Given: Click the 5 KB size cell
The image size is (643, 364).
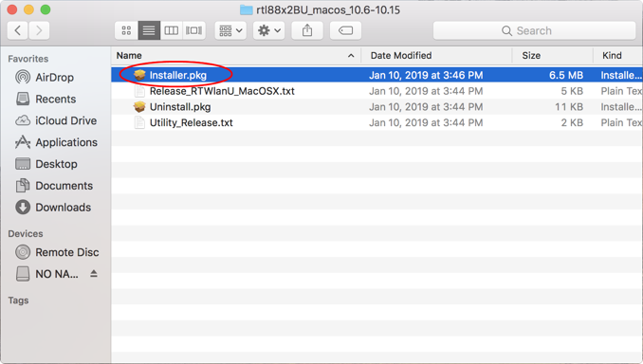Looking at the screenshot, I should (572, 91).
